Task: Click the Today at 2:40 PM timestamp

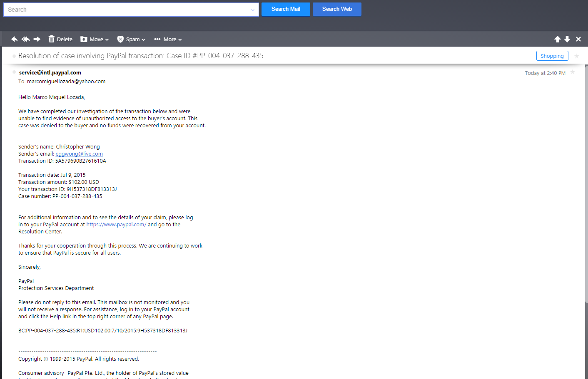Action: 545,73
